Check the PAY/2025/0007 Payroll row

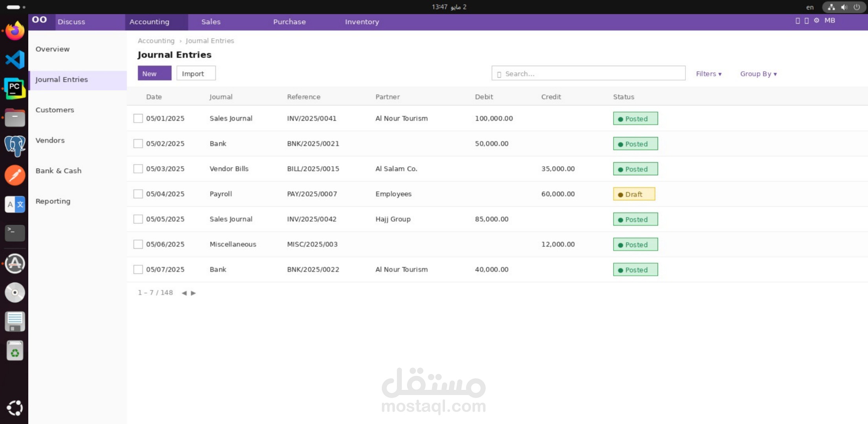tap(138, 194)
